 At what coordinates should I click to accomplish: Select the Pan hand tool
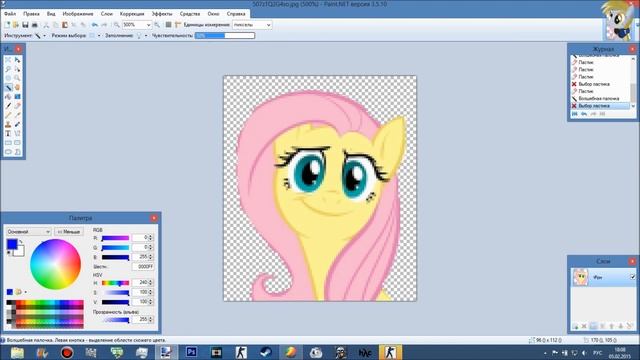[18, 87]
